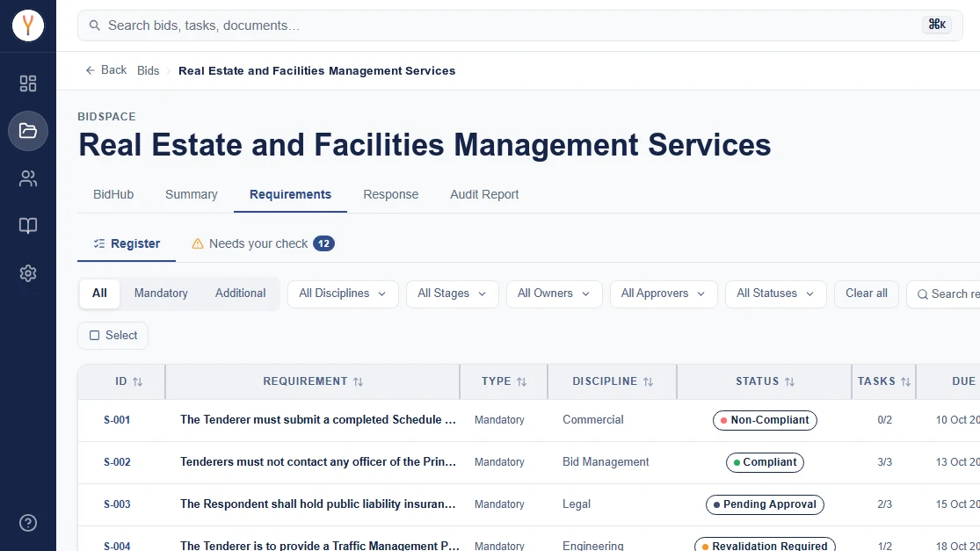The width and height of the screenshot is (980, 551).
Task: Click the Pending Approval status badge
Action: (x=765, y=504)
